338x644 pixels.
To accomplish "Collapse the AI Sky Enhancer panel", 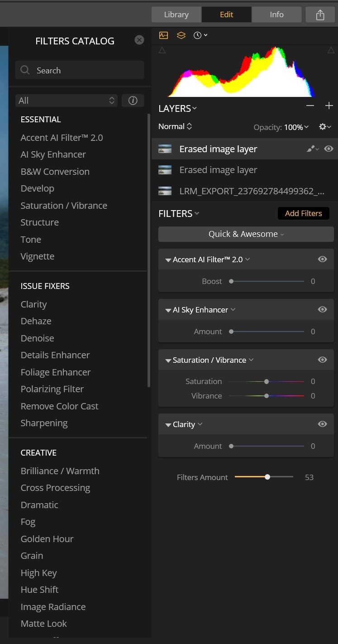I will [x=168, y=310].
